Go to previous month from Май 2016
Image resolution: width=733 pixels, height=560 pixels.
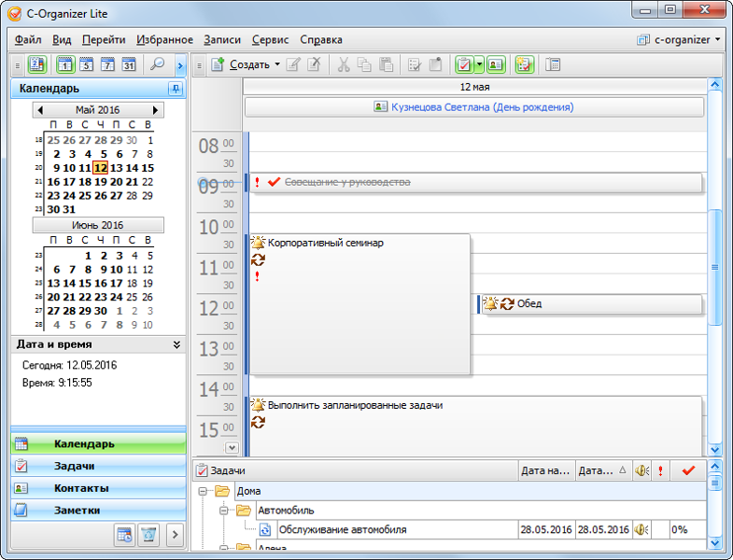[40, 110]
